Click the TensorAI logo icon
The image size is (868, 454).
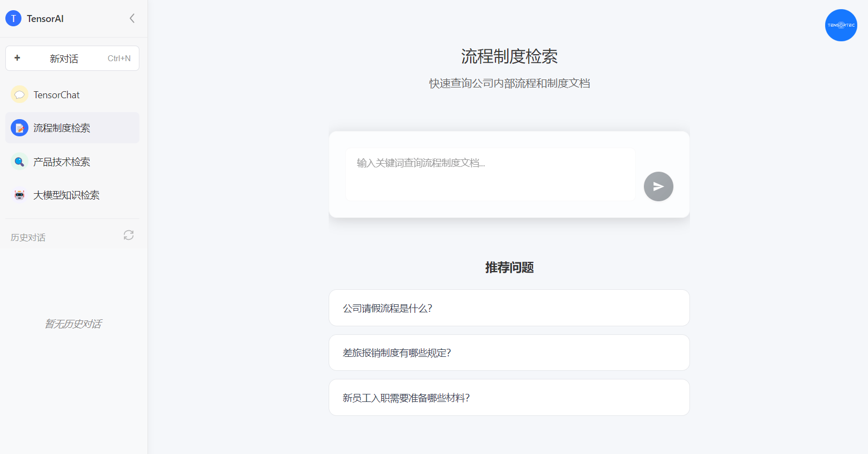click(13, 19)
